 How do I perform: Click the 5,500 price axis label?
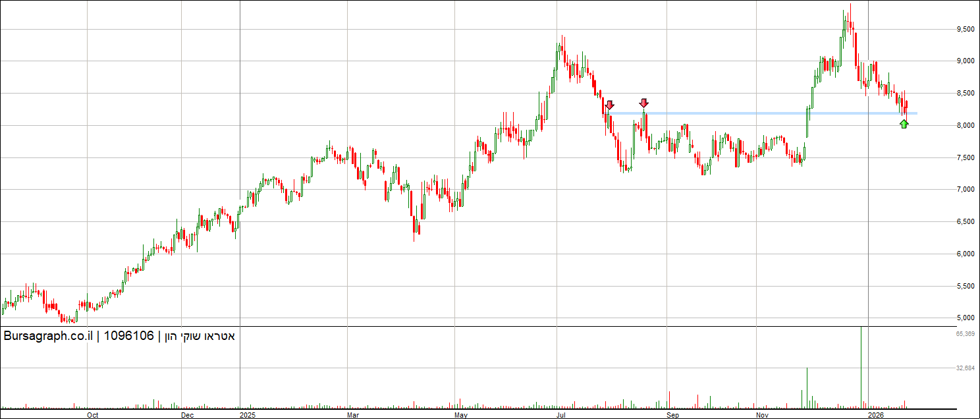965,287
